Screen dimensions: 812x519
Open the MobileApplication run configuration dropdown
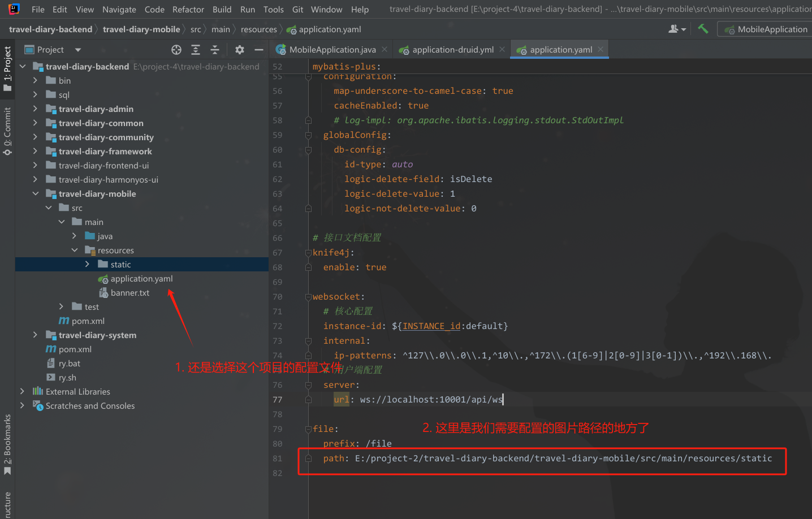point(766,29)
